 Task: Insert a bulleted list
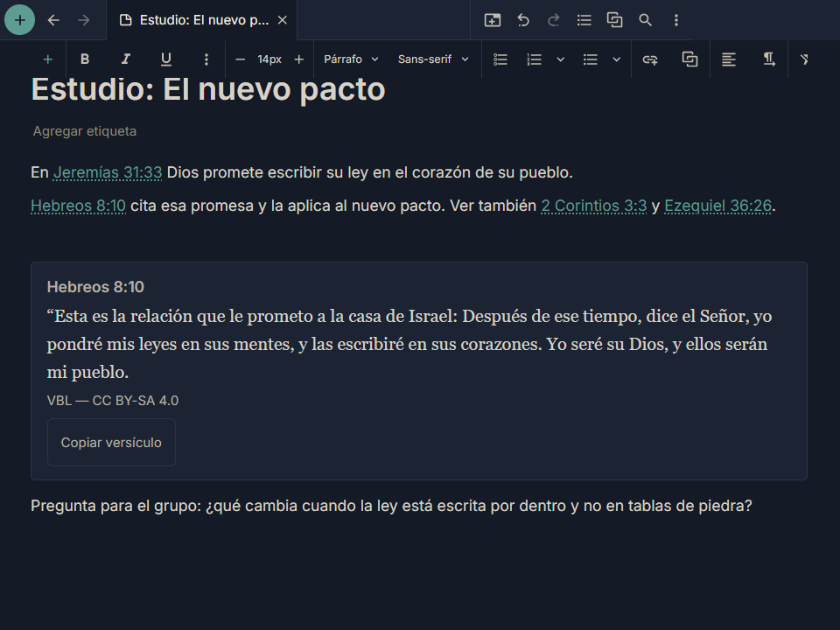point(591,59)
